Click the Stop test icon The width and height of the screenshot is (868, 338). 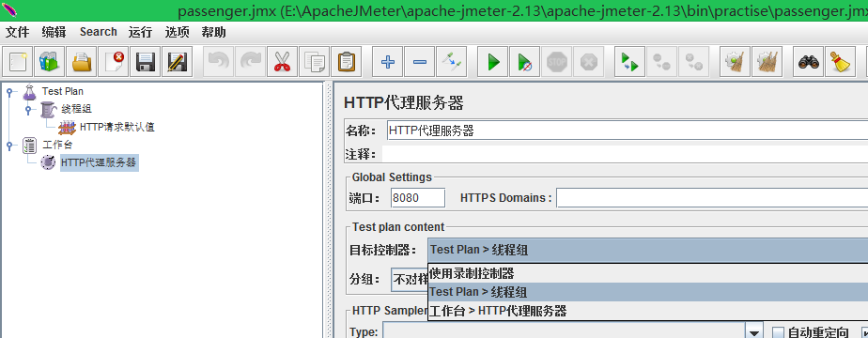pos(556,61)
